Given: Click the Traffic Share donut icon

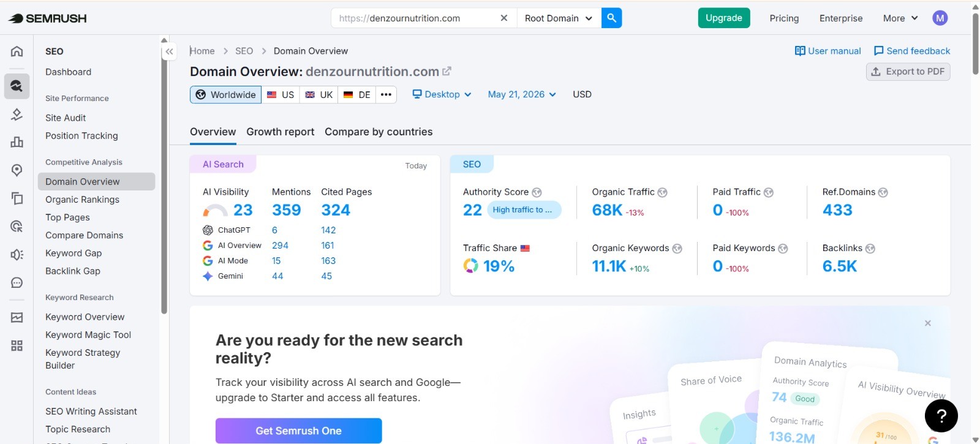Looking at the screenshot, I should pos(470,266).
